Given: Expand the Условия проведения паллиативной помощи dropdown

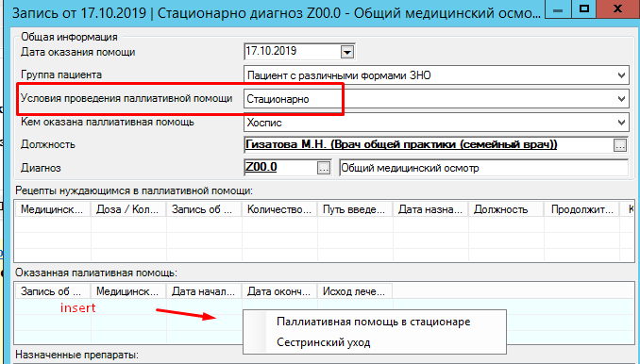Looking at the screenshot, I should point(621,99).
